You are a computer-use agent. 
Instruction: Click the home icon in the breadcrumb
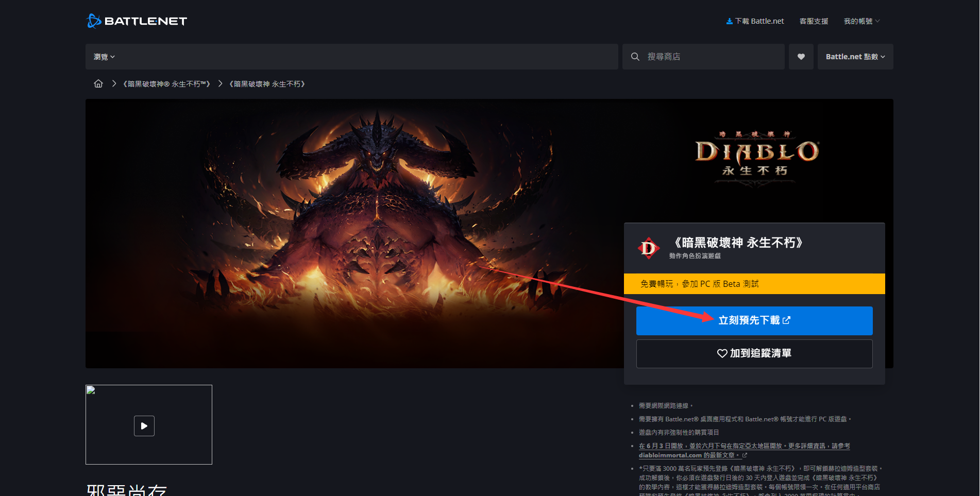pyautogui.click(x=98, y=83)
